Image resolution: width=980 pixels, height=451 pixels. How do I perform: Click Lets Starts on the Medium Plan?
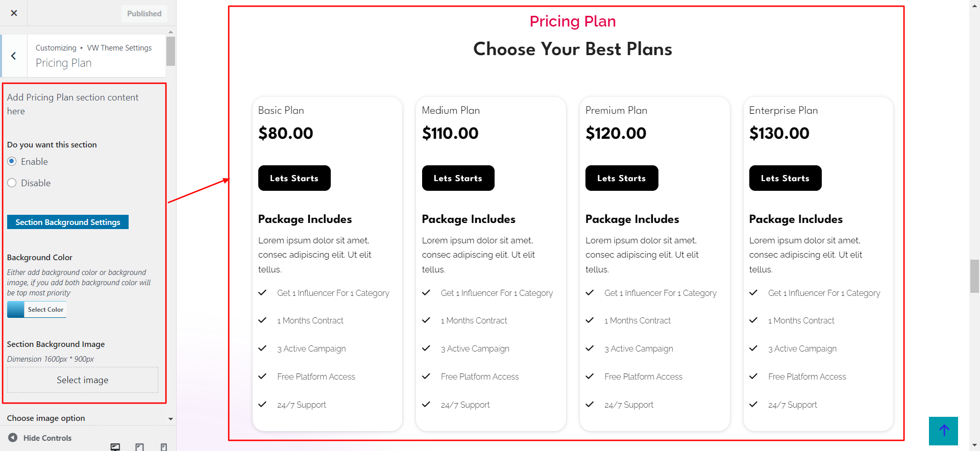[x=458, y=178]
